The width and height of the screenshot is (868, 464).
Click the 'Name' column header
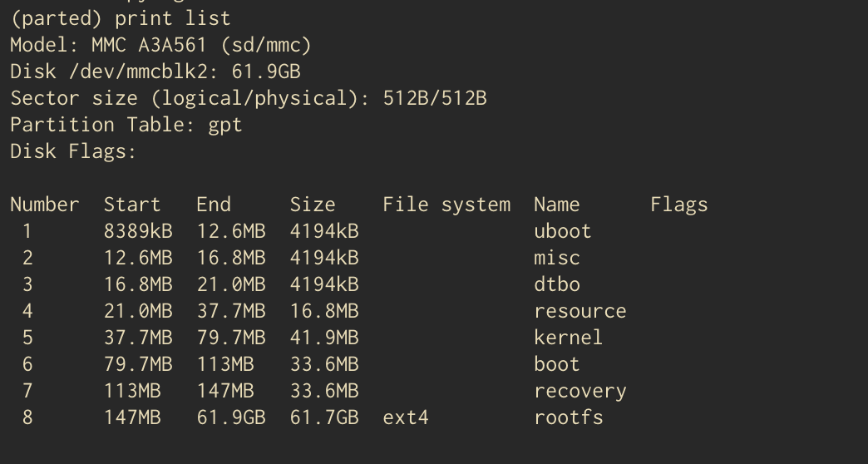coord(556,205)
